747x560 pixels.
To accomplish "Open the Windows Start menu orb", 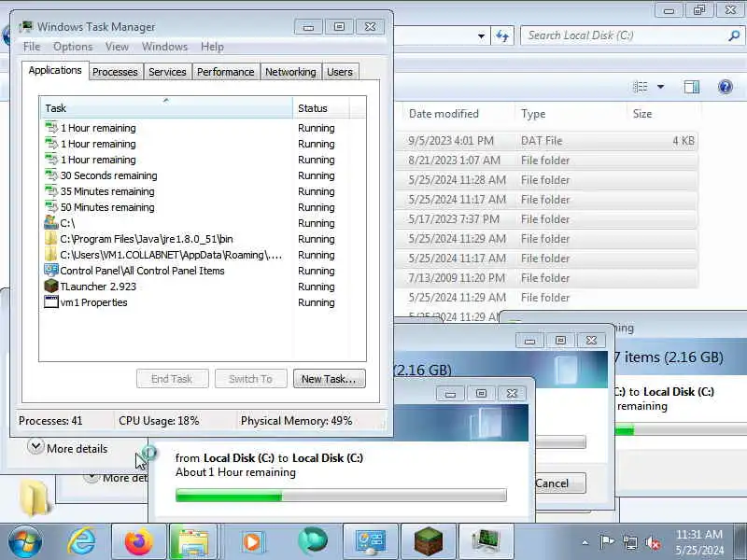I will pos(25,542).
